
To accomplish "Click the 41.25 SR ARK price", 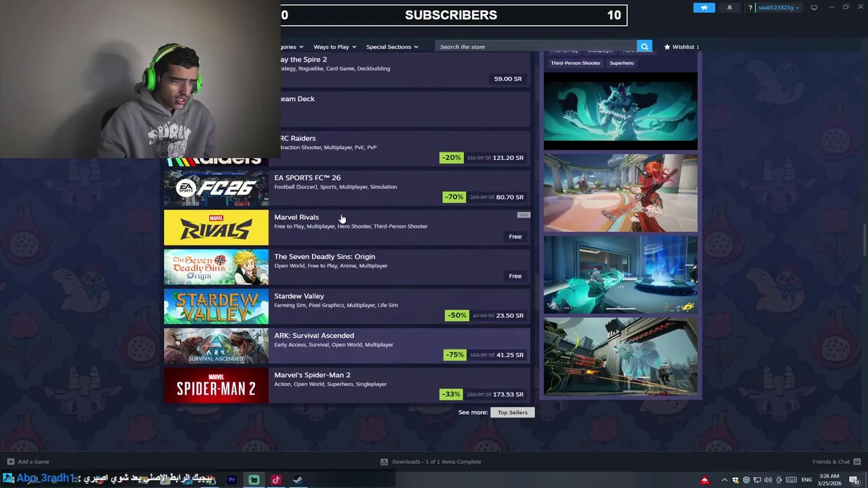I will (x=510, y=354).
